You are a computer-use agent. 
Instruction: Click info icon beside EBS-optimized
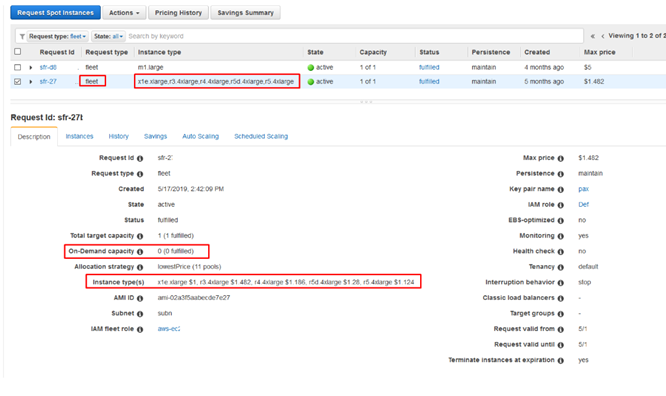[561, 221]
